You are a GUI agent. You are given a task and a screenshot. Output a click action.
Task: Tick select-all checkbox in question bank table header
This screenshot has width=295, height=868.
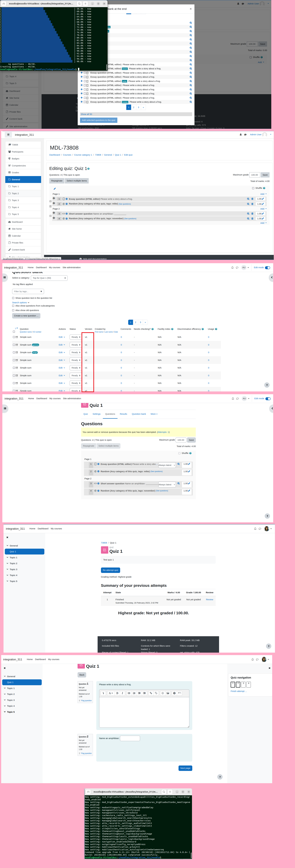[x=14, y=332]
